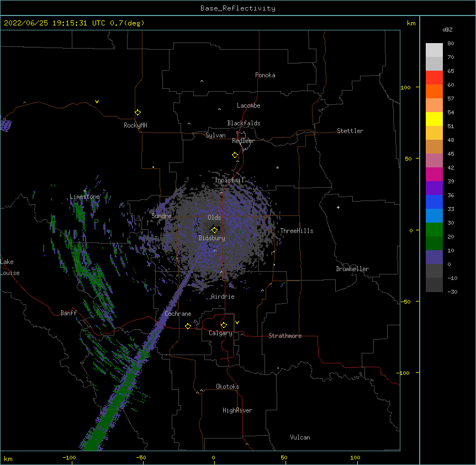Click the Sundre label

tap(161, 216)
